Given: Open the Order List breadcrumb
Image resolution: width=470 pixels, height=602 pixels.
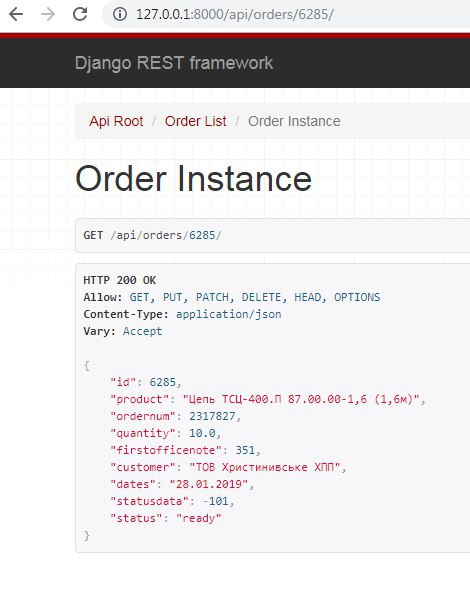Looking at the screenshot, I should pyautogui.click(x=195, y=121).
